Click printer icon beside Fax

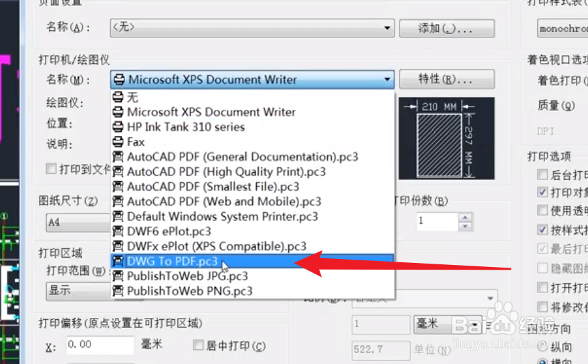pyautogui.click(x=118, y=142)
